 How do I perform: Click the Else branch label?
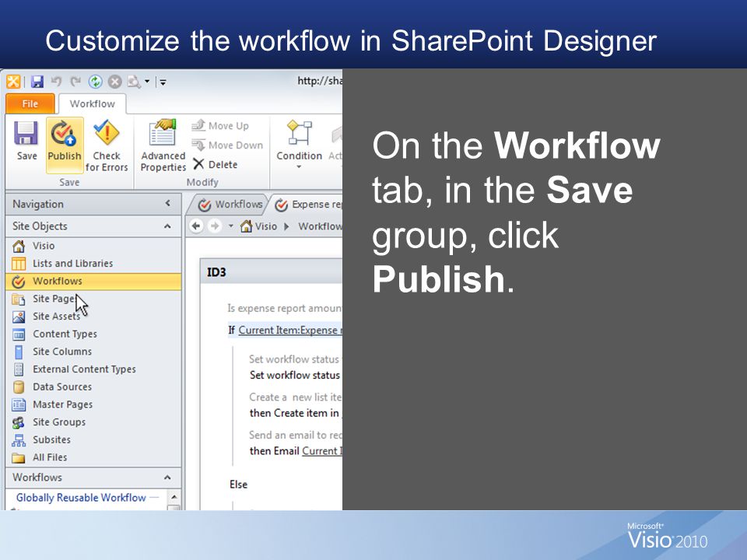pyautogui.click(x=238, y=485)
